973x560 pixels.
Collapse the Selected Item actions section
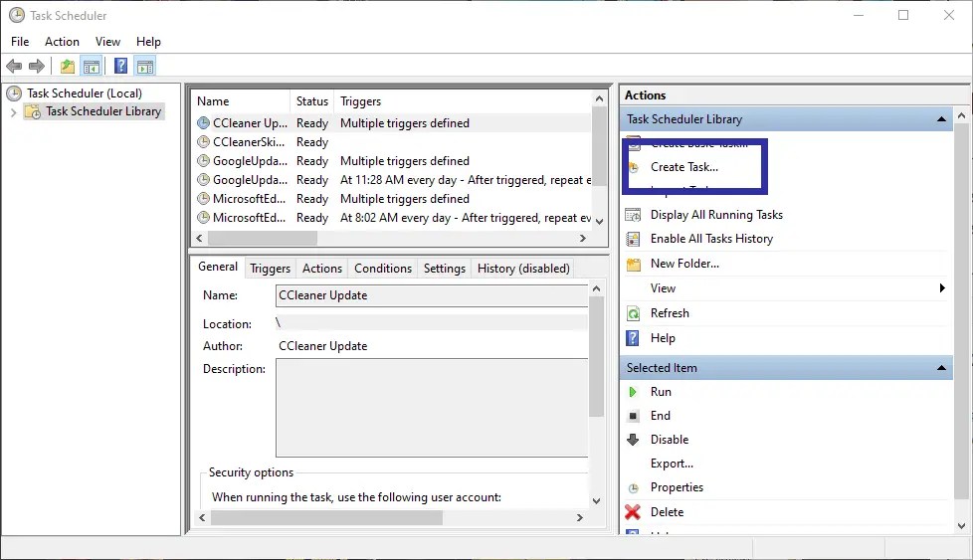click(x=942, y=368)
